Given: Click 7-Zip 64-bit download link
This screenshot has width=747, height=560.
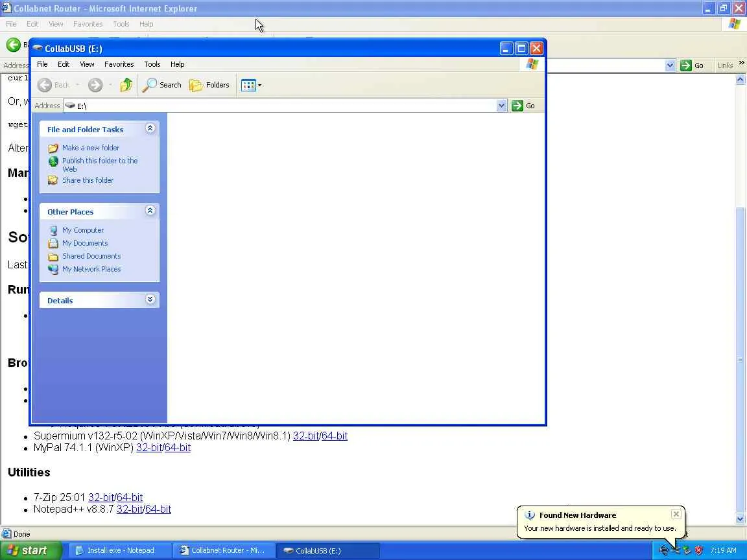Looking at the screenshot, I should tap(130, 497).
